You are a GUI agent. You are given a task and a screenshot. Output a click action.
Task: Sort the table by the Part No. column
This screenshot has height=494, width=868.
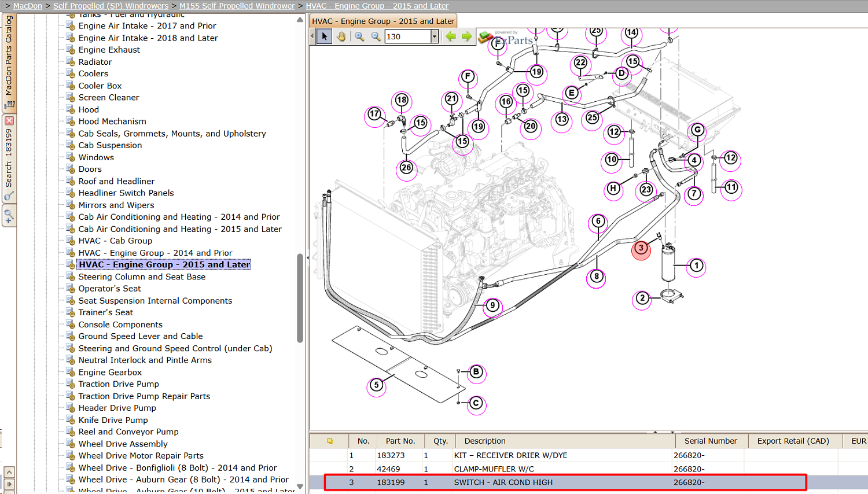click(x=400, y=441)
